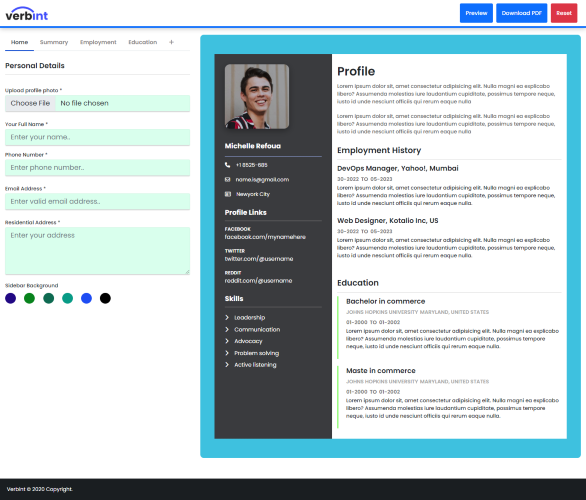
Task: Focus the Your Full Name field
Action: [97, 137]
